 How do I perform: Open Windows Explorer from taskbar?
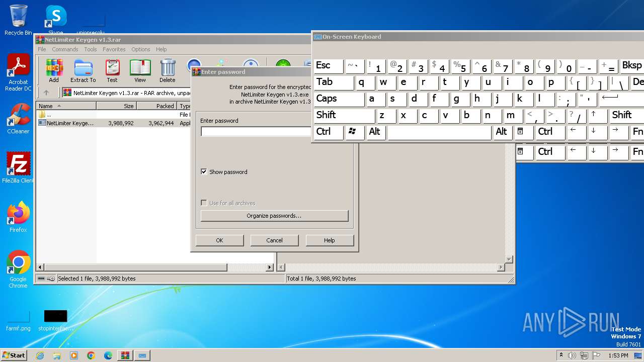click(57, 355)
